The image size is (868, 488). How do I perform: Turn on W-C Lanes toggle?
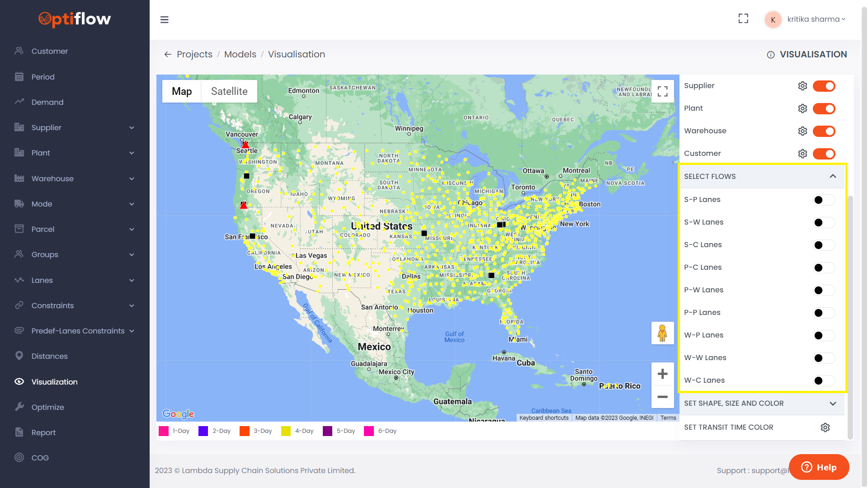tap(824, 381)
